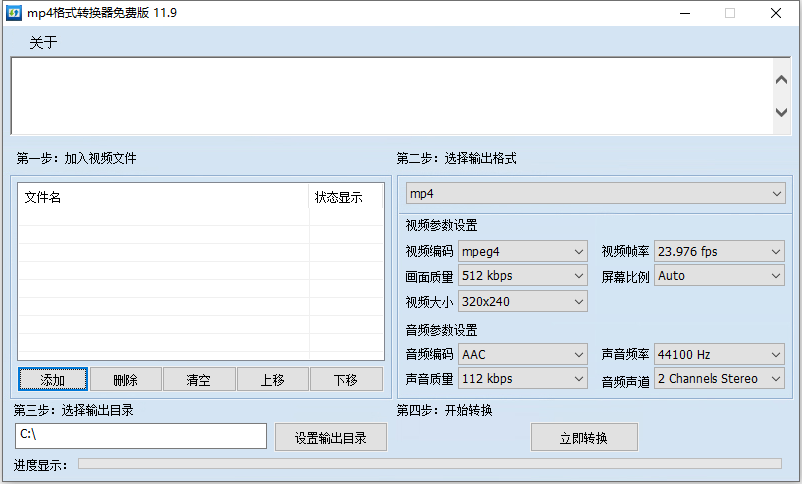Viewport: 802px width, 484px height.
Task: Start conversion with 立即转换
Action: [584, 437]
